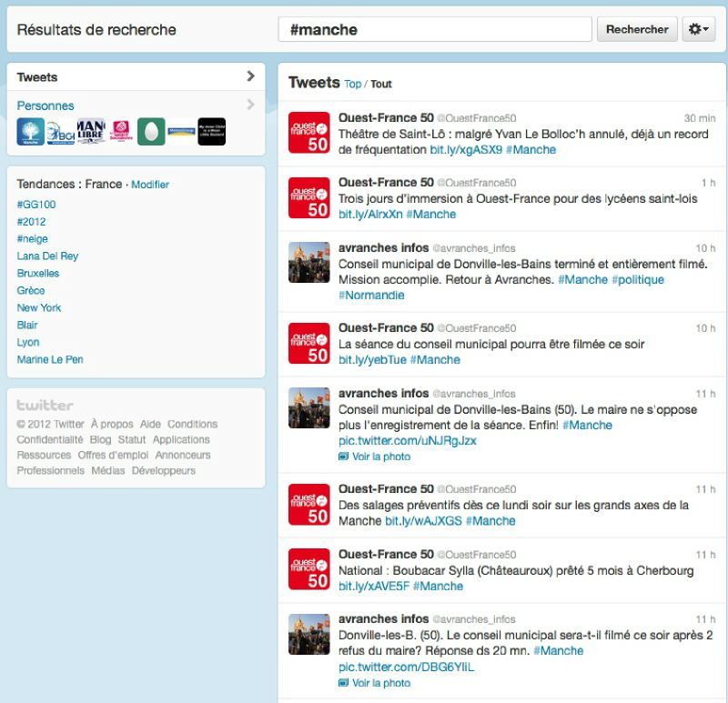728x703 pixels.
Task: Open the Lyon trend
Action: [x=28, y=342]
